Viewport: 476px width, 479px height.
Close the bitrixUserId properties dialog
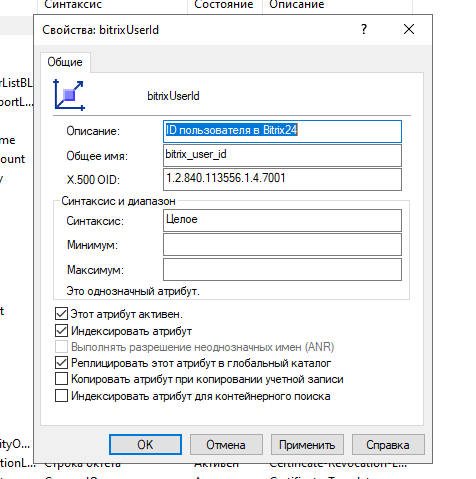click(x=409, y=29)
